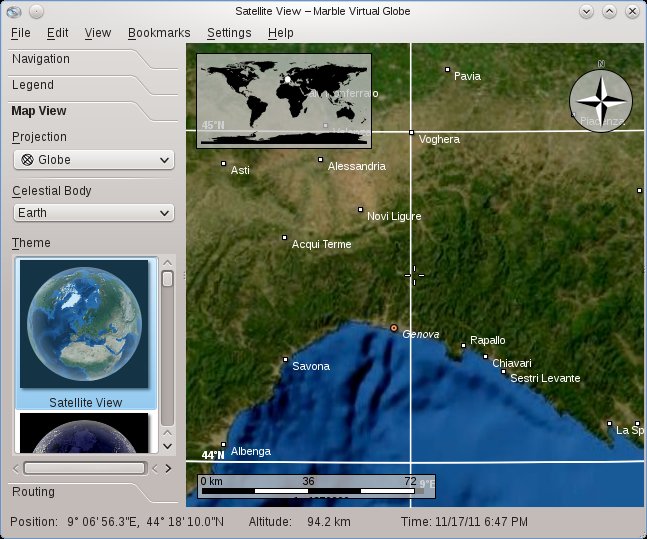
Task: Click the world overview minimap
Action: click(x=285, y=100)
